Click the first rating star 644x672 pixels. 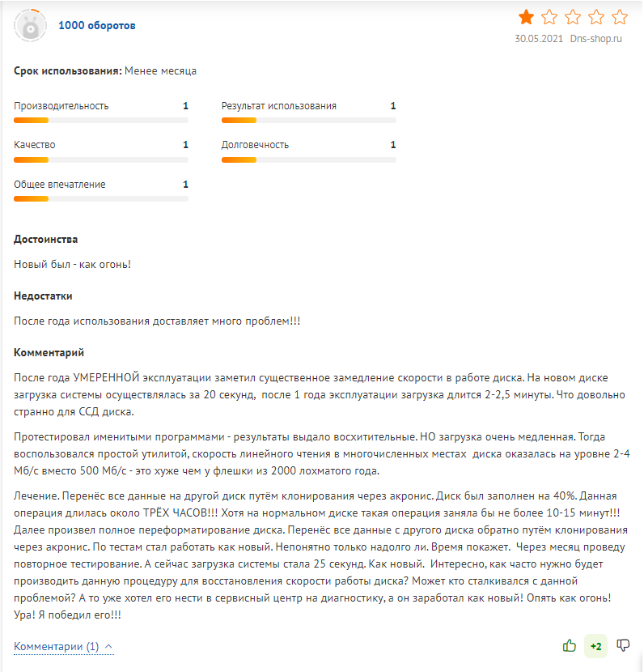coord(526,17)
